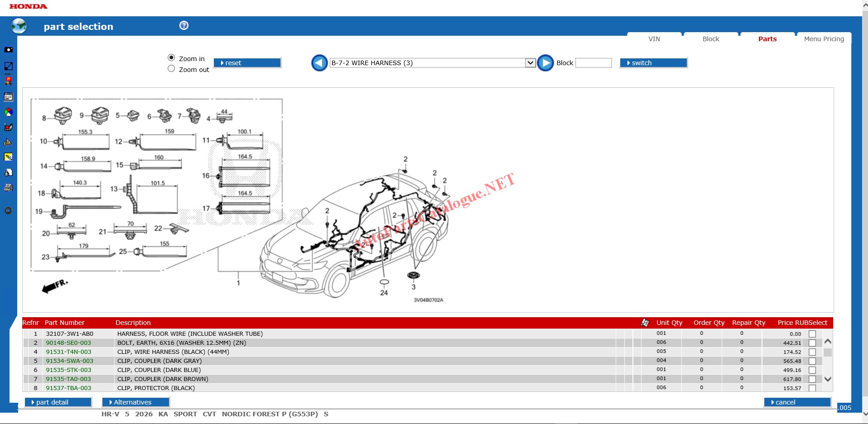Image resolution: width=868 pixels, height=424 pixels.
Task: Open the help question mark icon
Action: click(184, 25)
